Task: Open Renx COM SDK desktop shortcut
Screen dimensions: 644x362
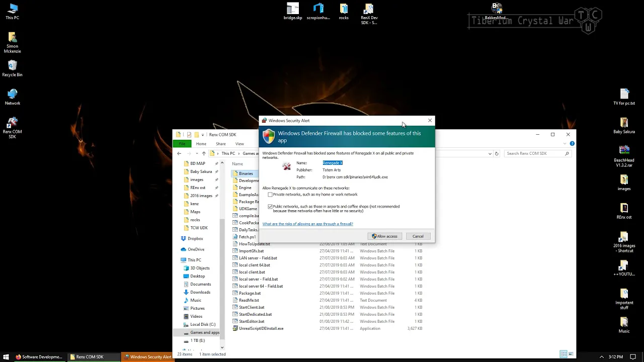Action: pos(12,128)
